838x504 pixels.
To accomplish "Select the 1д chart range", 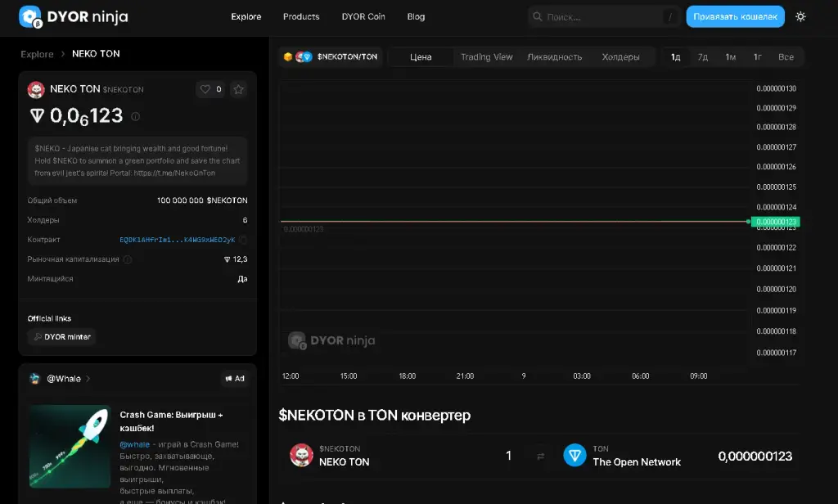I will (675, 57).
